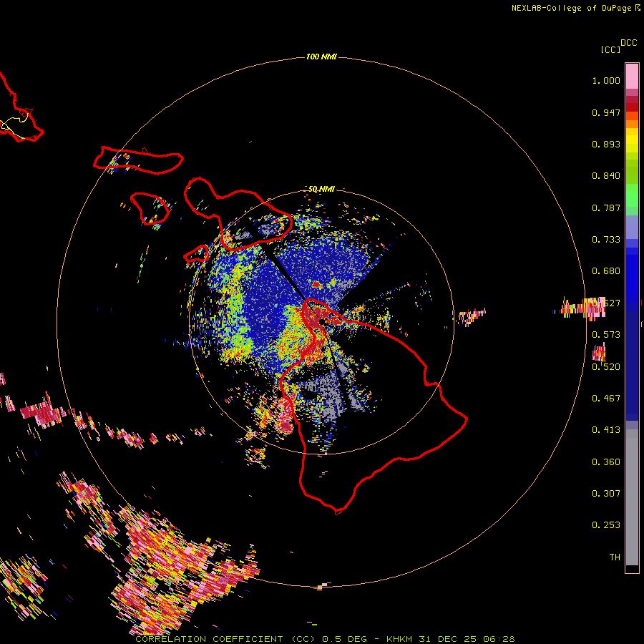Click the 0.680 scale value
644x644 pixels.
pos(606,271)
